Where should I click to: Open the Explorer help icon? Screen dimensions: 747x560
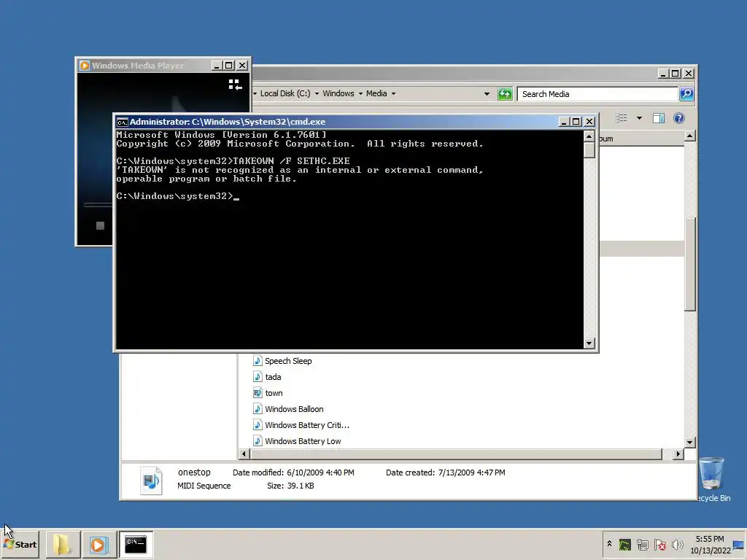pyautogui.click(x=679, y=118)
